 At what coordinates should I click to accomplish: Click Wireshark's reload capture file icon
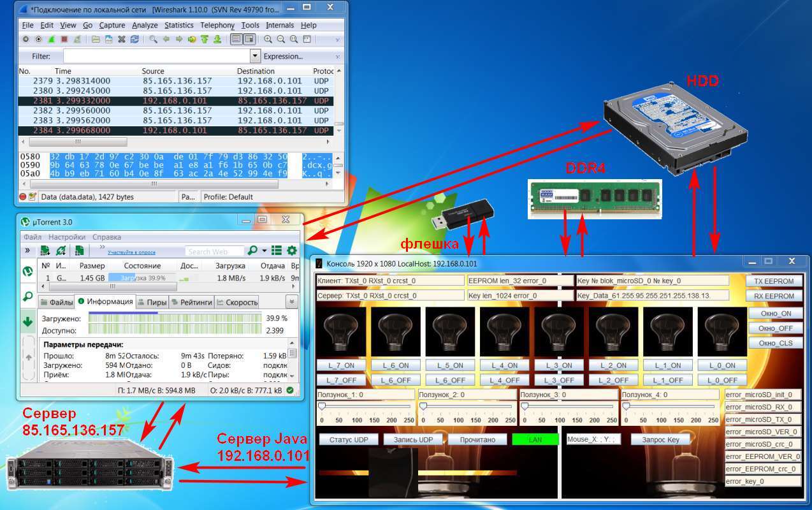click(134, 40)
